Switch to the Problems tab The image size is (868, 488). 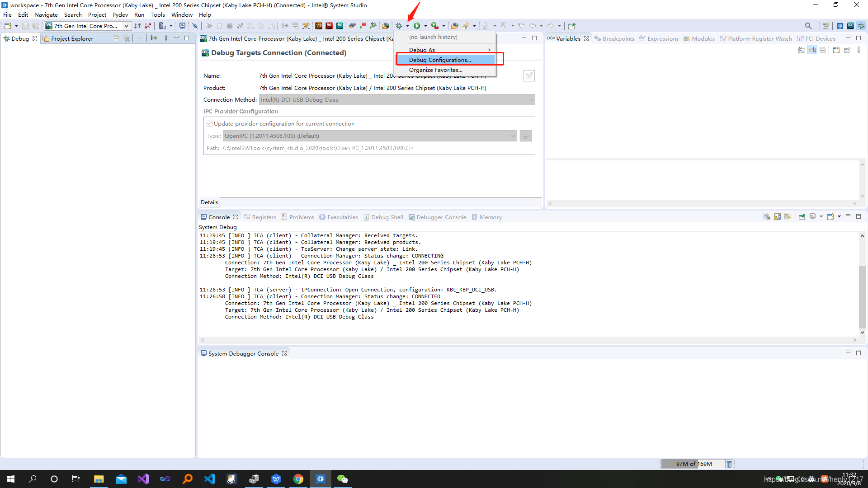[297, 217]
